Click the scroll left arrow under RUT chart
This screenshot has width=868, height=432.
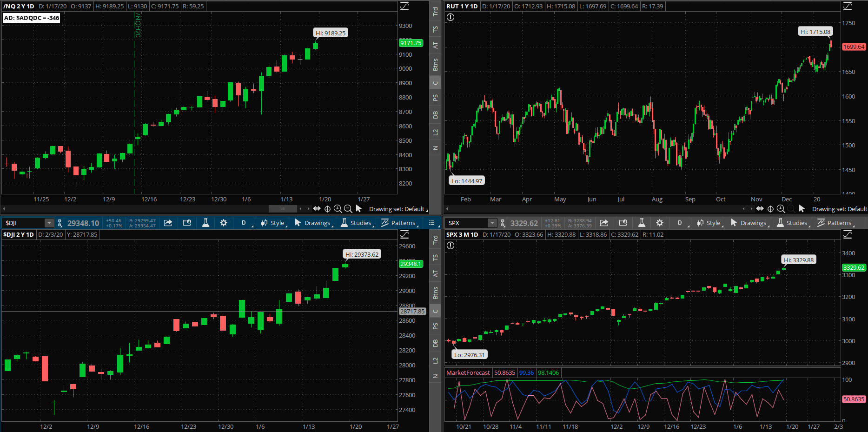coord(446,209)
